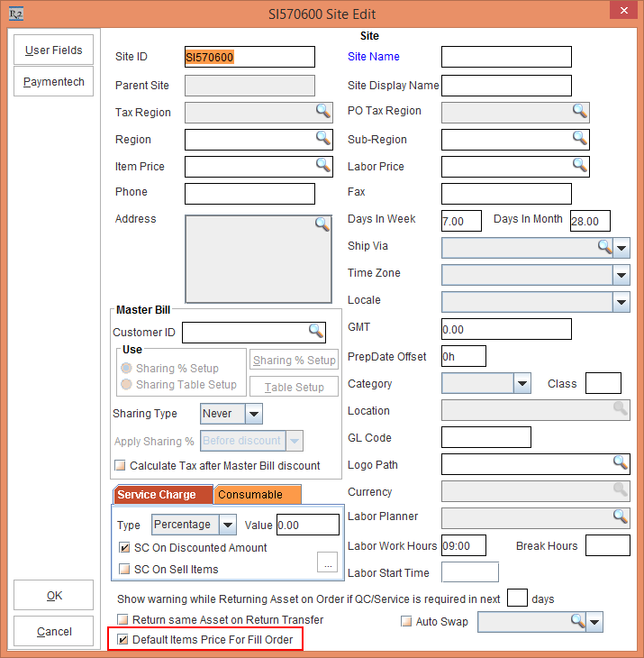The height and width of the screenshot is (658, 644).
Task: Click the R2 application icon in title bar
Action: tap(16, 14)
